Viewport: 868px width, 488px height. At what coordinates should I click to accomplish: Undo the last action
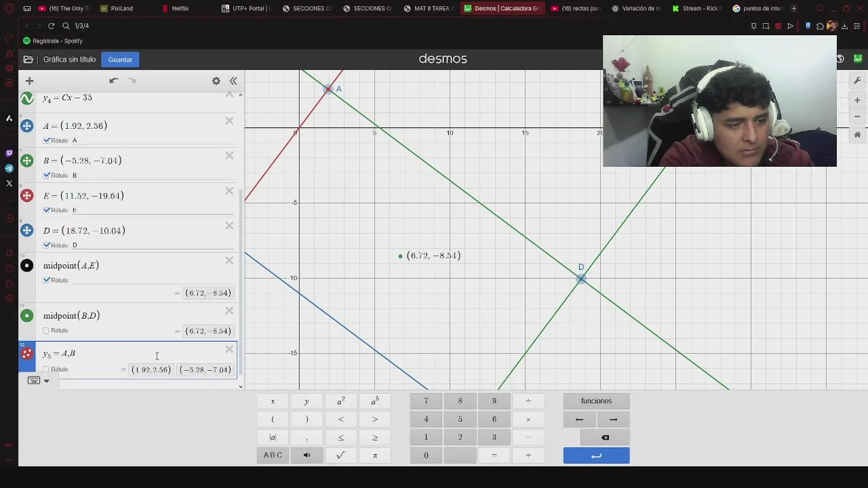click(113, 81)
